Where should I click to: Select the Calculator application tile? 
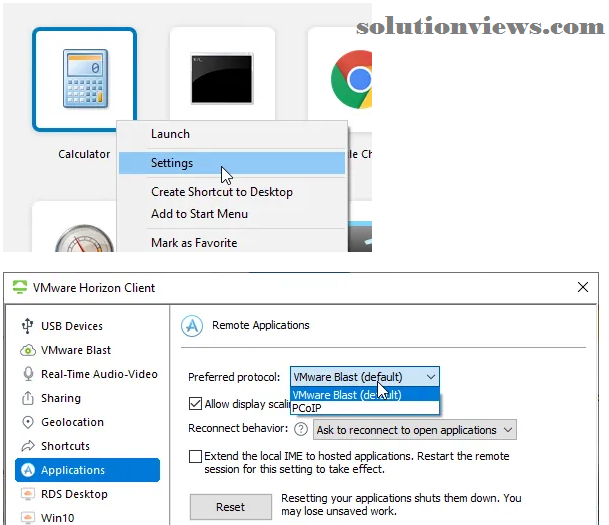pyautogui.click(x=84, y=79)
